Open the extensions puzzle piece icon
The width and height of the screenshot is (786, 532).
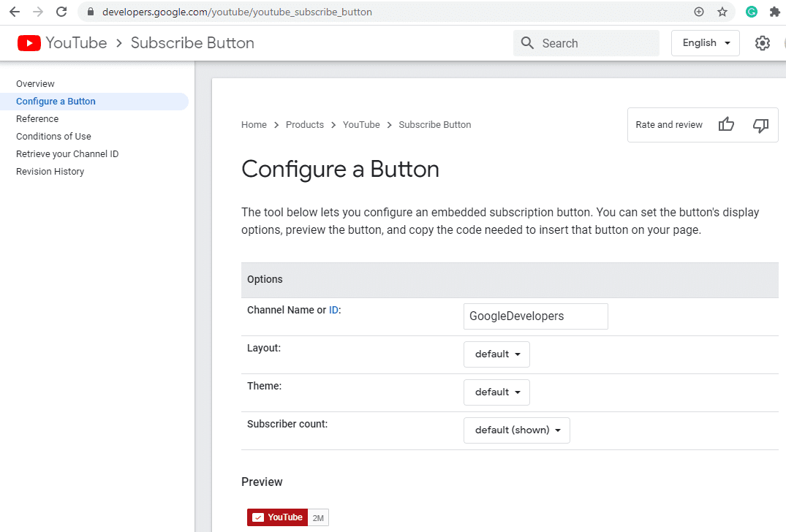pyautogui.click(x=774, y=12)
